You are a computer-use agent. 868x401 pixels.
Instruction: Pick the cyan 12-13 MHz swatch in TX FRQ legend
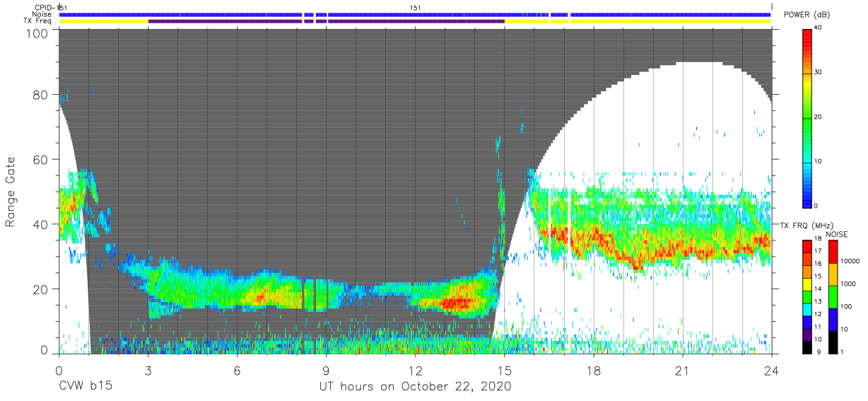(807, 310)
